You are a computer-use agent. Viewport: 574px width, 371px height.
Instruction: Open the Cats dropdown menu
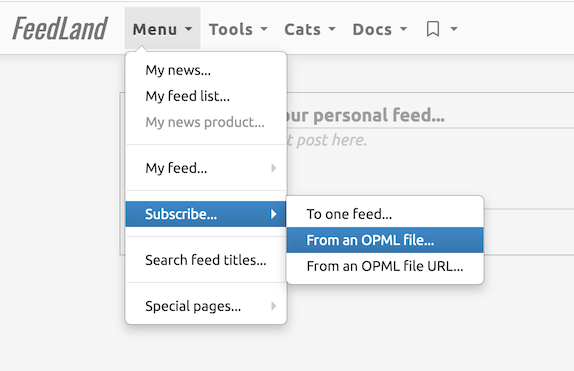coord(310,29)
